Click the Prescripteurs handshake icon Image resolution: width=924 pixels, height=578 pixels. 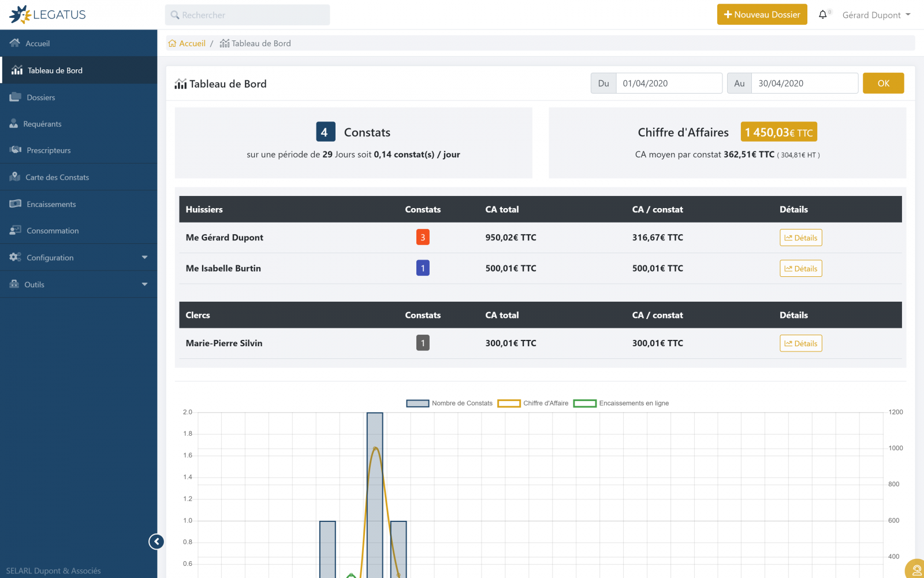coord(16,150)
